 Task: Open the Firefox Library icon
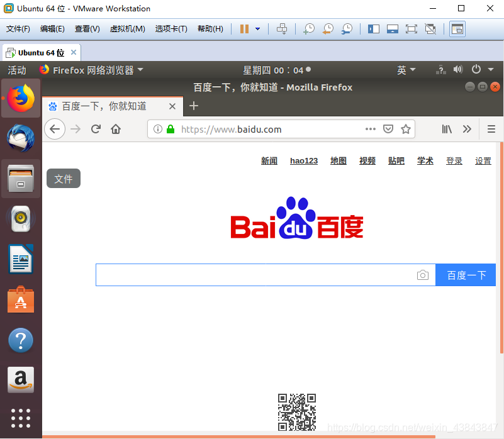pyautogui.click(x=447, y=129)
